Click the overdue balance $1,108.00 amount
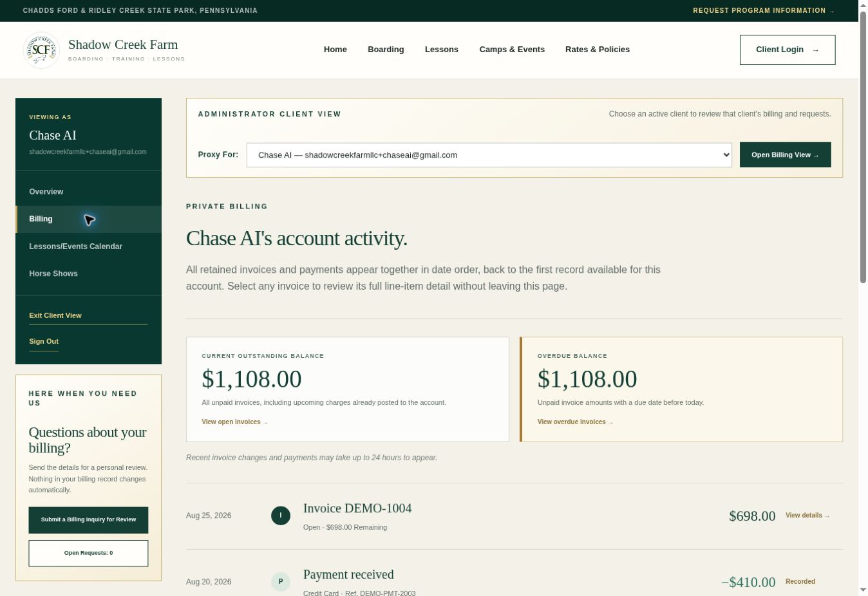 pos(587,379)
